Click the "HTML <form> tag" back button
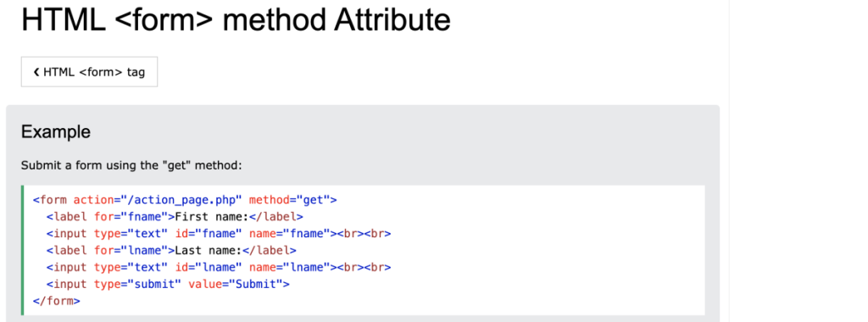 pyautogui.click(x=89, y=72)
